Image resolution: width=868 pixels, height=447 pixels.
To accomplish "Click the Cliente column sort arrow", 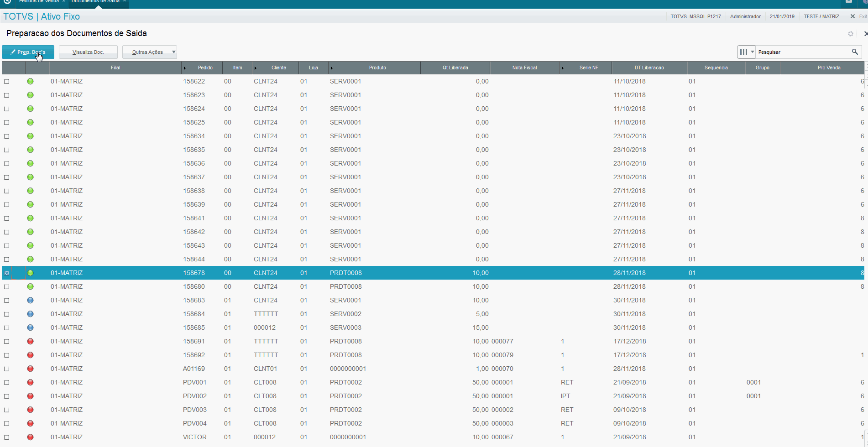I will (256, 68).
